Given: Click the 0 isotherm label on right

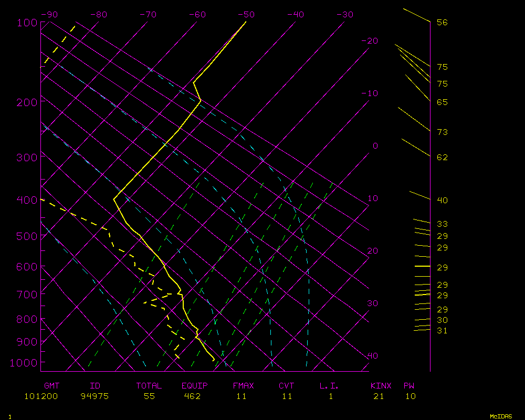Looking at the screenshot, I should [375, 146].
